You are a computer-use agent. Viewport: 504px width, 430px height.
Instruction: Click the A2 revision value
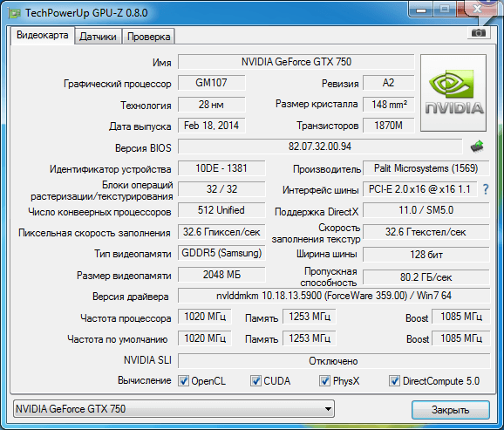coord(388,83)
